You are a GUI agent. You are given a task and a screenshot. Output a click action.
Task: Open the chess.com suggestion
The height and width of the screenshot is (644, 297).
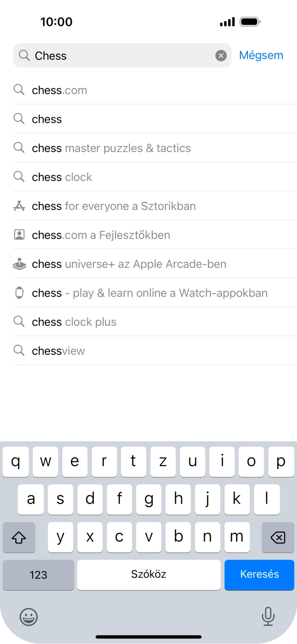coord(59,90)
